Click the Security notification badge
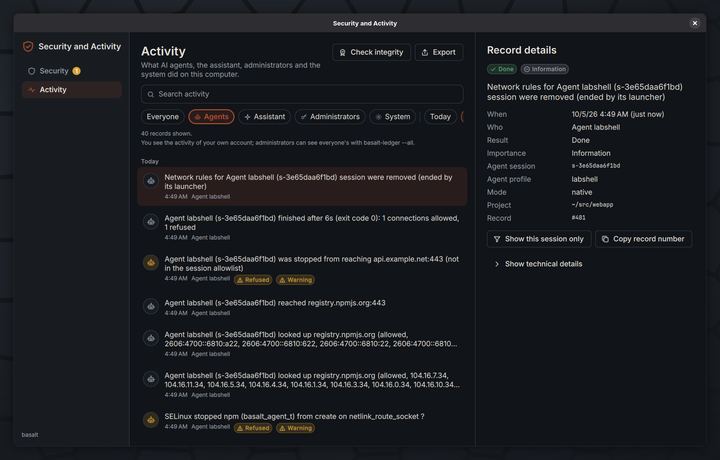The width and height of the screenshot is (720, 460). (x=77, y=71)
